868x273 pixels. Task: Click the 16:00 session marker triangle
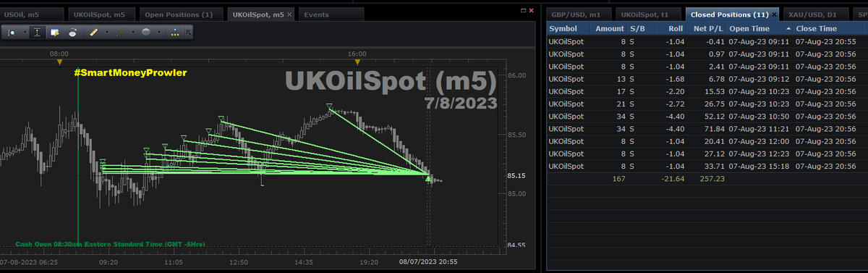pos(357,62)
